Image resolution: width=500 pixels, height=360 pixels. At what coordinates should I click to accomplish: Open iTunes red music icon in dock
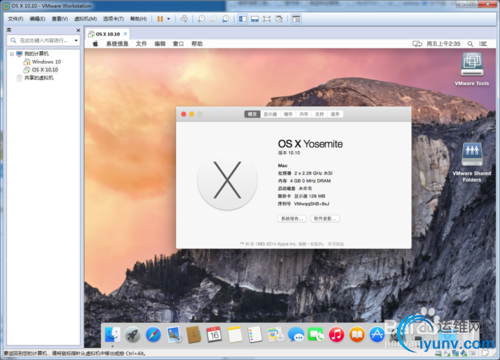(x=336, y=335)
